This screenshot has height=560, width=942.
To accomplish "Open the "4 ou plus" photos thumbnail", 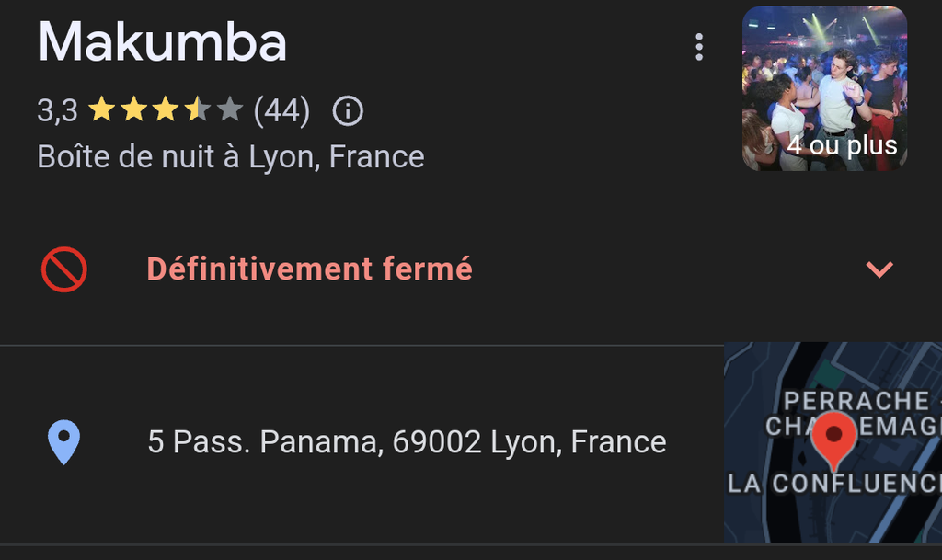I will pos(824,88).
